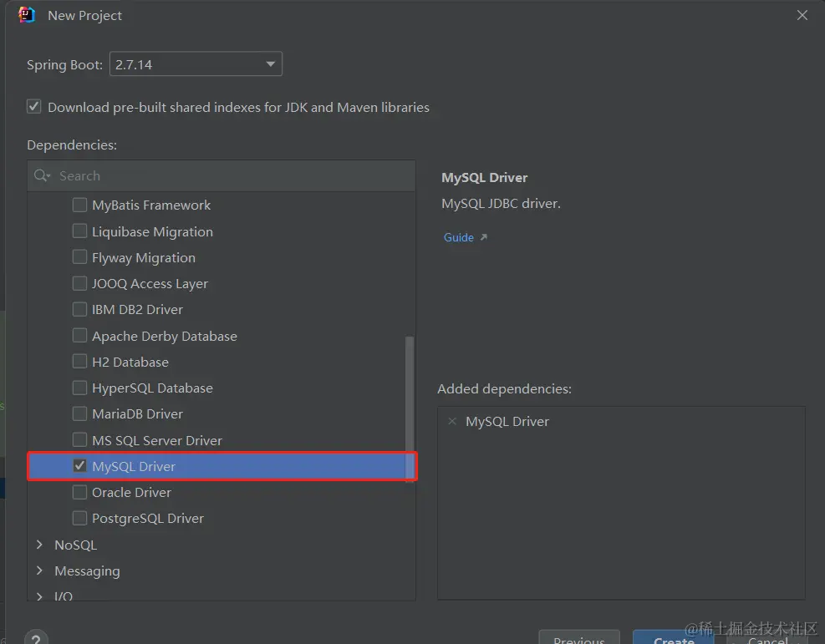Click the Create button
Viewport: 825px width, 644px height.
[x=673, y=637]
